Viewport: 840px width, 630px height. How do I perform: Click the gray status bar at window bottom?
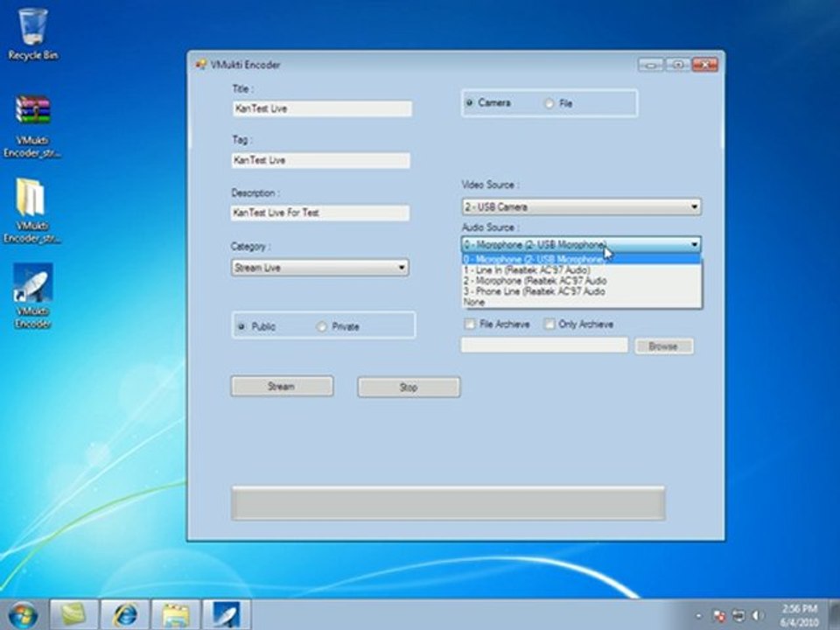[448, 503]
